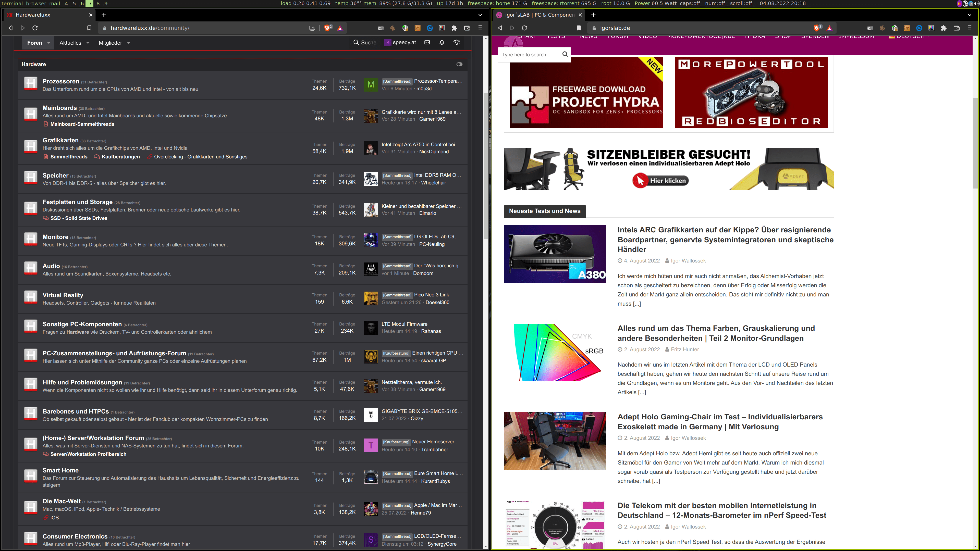Viewport: 980px width, 551px height.
Task: Open the Arc A380 article thumbnail
Action: [x=555, y=254]
